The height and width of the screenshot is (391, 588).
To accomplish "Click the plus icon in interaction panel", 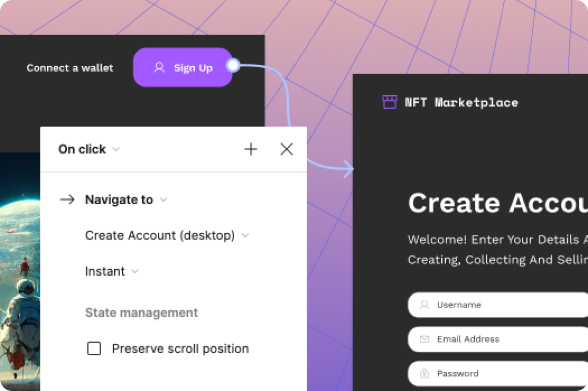I will point(251,149).
